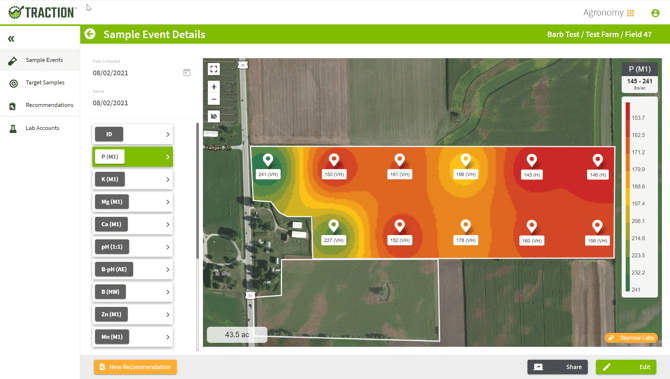
Task: Click the New Recommendation button
Action: pyautogui.click(x=135, y=367)
